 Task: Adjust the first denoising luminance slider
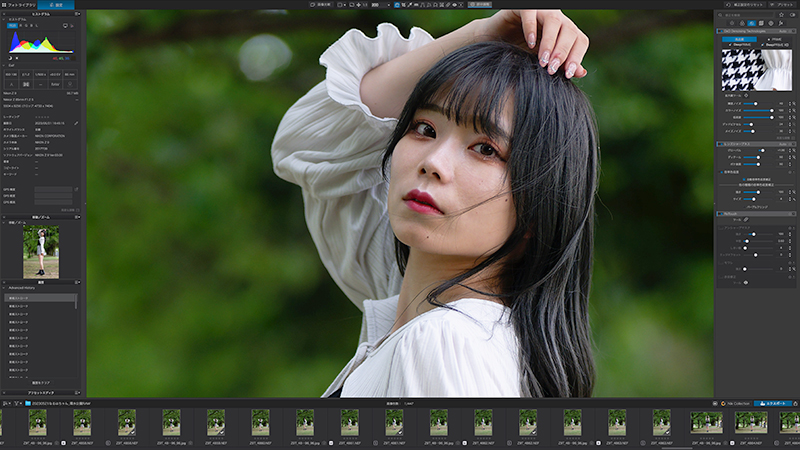[757, 104]
